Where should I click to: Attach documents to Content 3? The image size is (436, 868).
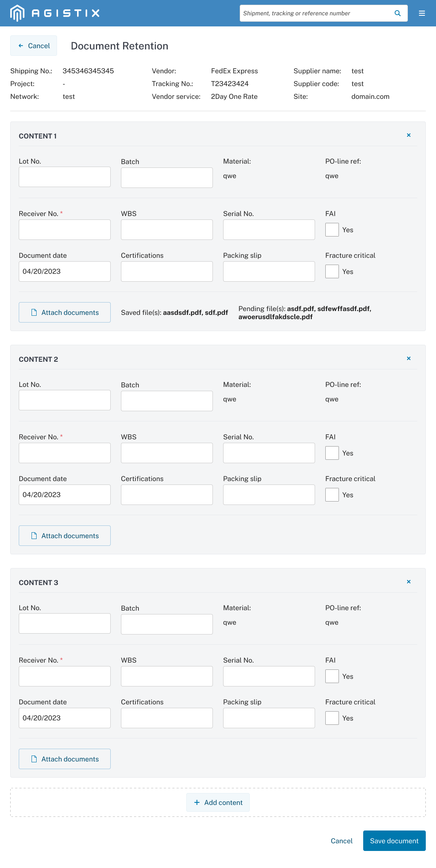pyautogui.click(x=65, y=759)
